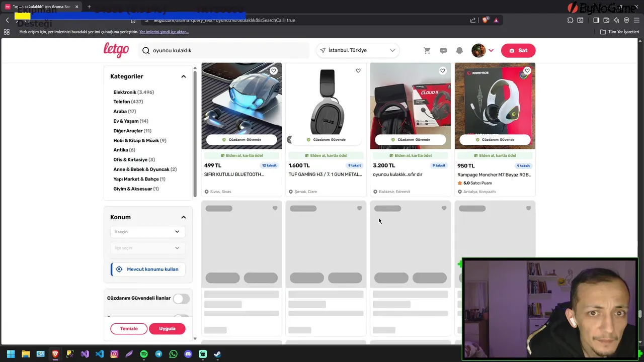The image size is (644, 362).
Task: Click the red Sat sell button
Action: pos(518,50)
